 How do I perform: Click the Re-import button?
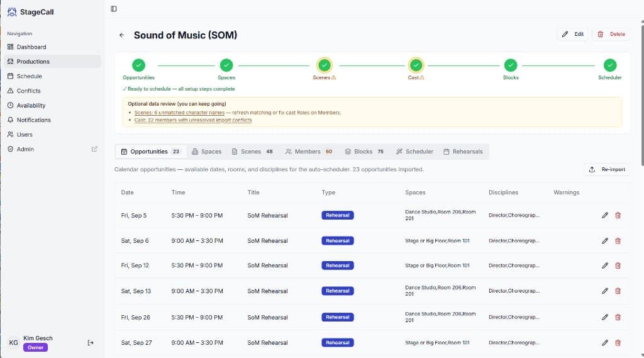coord(607,169)
